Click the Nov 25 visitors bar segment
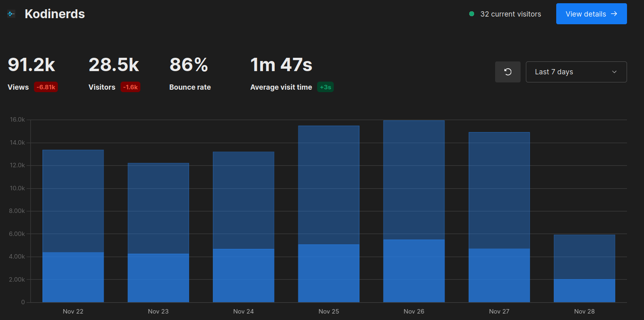 tap(329, 273)
